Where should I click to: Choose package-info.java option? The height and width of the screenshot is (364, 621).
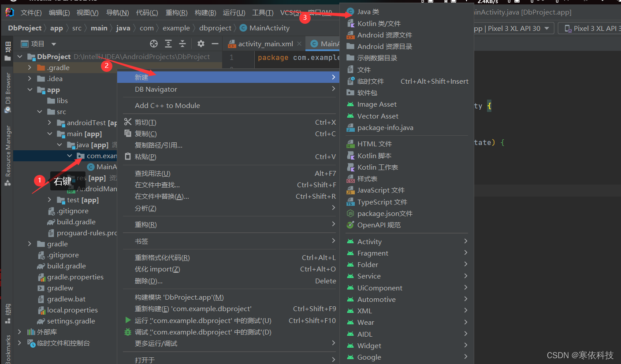tap(406, 128)
